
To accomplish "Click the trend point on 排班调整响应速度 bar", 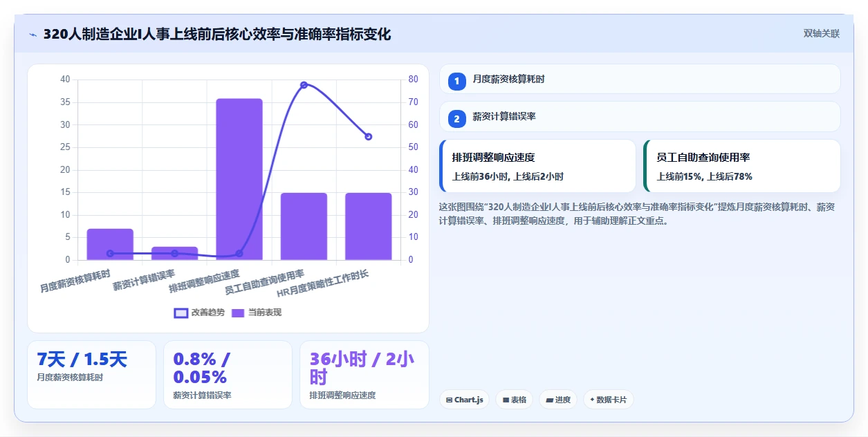I will (239, 254).
